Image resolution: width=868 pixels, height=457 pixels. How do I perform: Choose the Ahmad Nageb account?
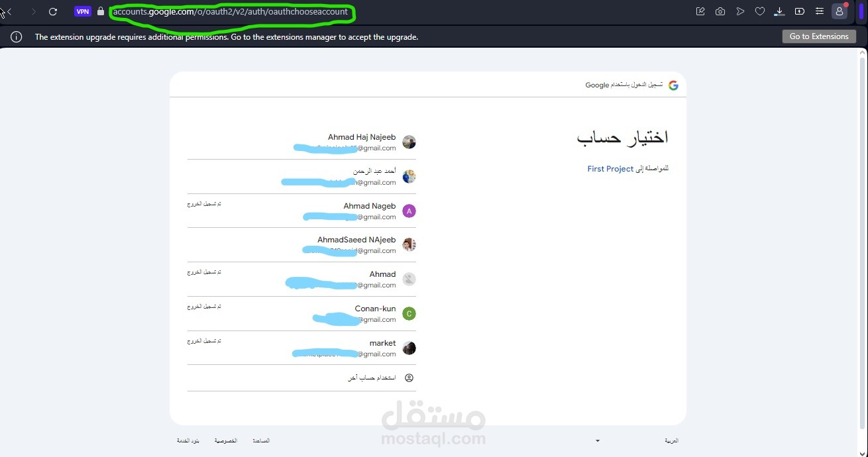(x=301, y=211)
